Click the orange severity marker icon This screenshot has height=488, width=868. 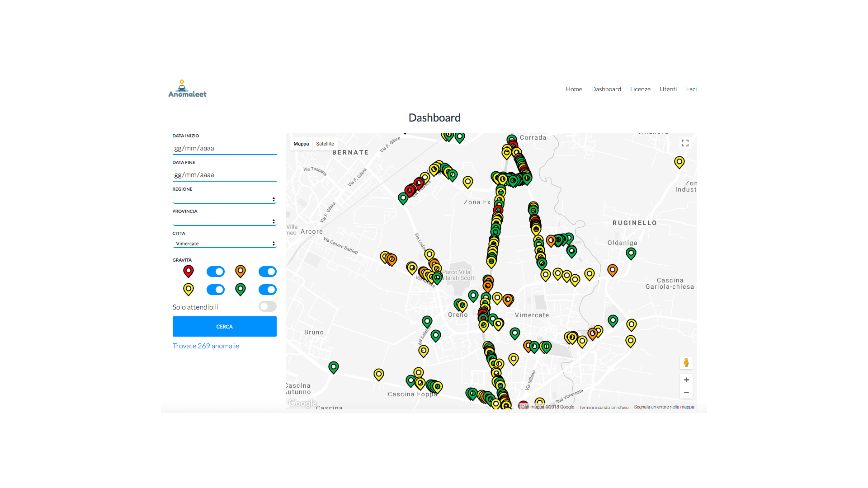point(241,271)
